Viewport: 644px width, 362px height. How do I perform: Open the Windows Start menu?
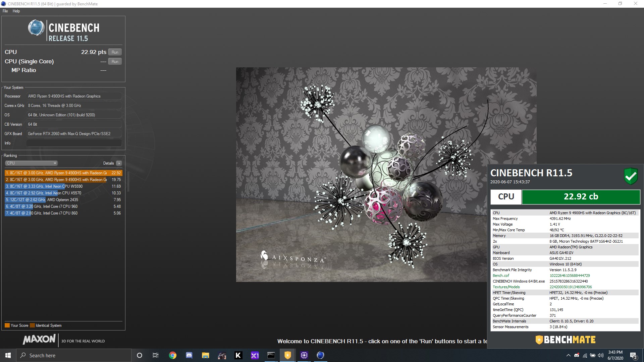pos(8,355)
